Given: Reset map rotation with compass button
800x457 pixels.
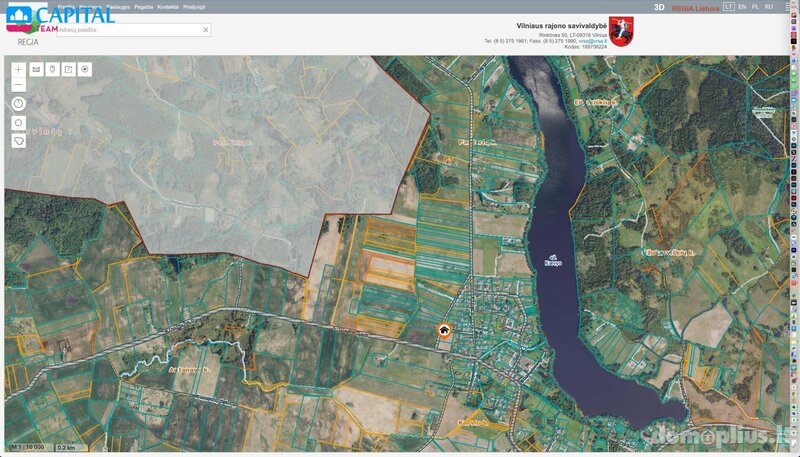Looking at the screenshot, I should point(18,104).
